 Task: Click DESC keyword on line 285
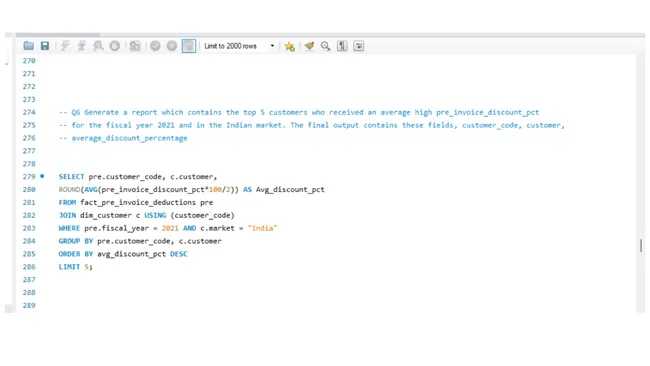179,254
